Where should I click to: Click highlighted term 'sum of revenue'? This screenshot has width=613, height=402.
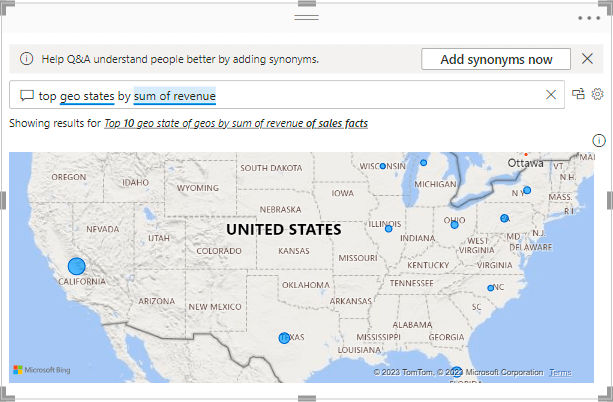[175, 96]
